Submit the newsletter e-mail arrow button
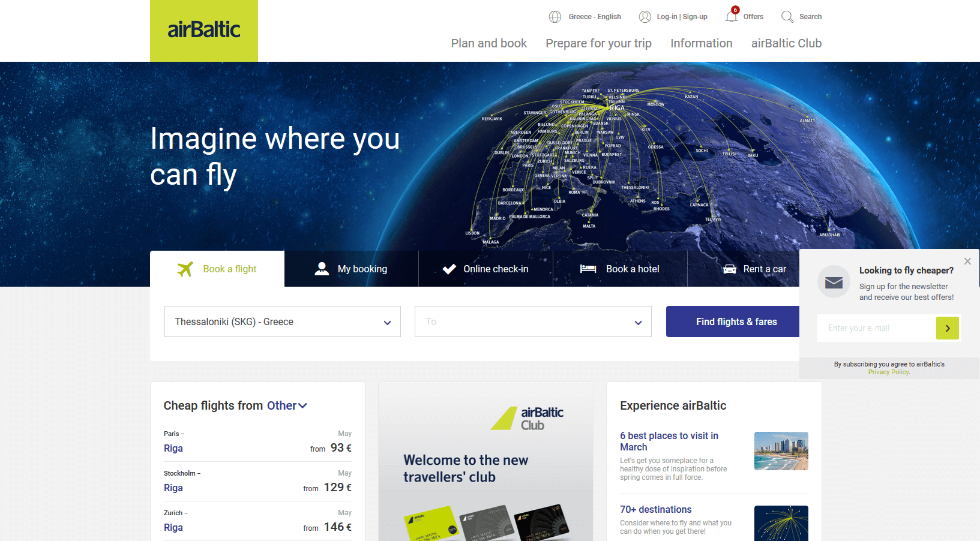The height and width of the screenshot is (541, 980). coord(948,328)
